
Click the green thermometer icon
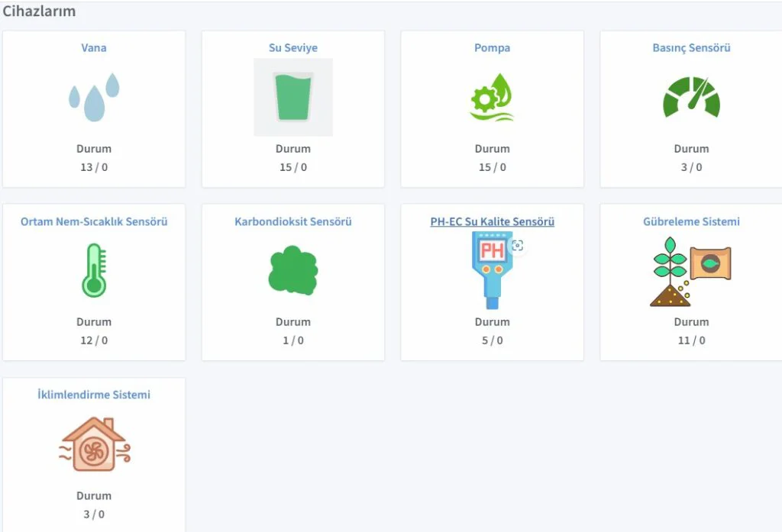tap(94, 270)
